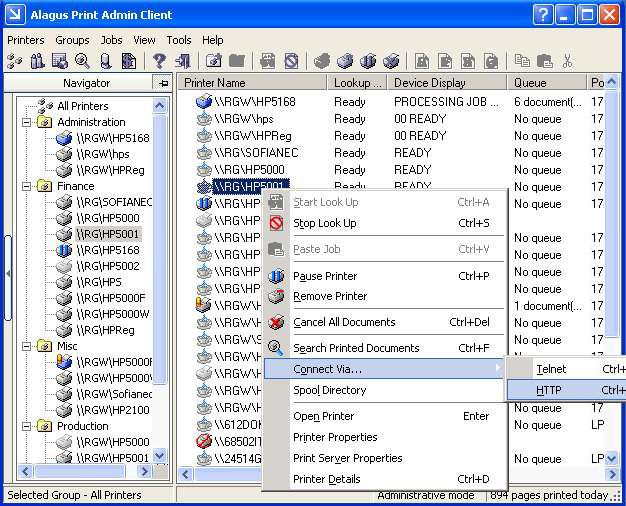Click the Queue column header
The image size is (626, 506).
tap(547, 83)
